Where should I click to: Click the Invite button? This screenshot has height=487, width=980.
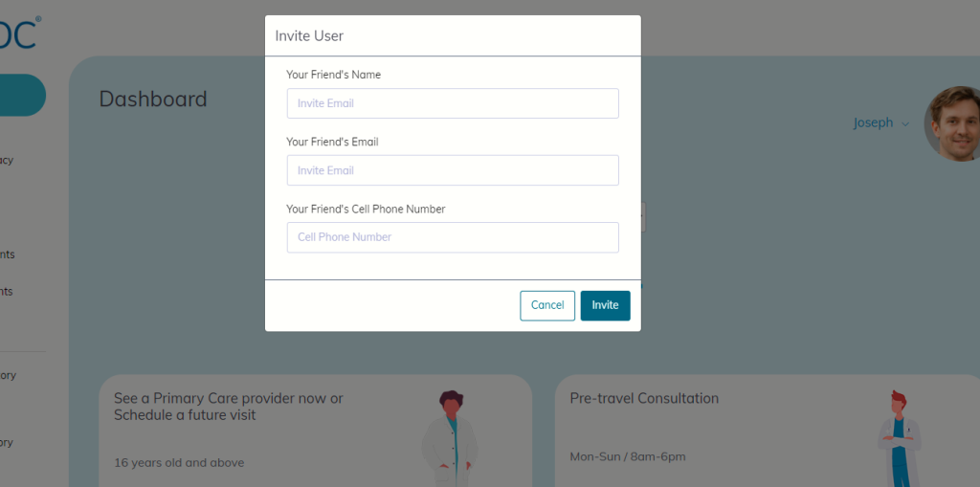point(605,306)
